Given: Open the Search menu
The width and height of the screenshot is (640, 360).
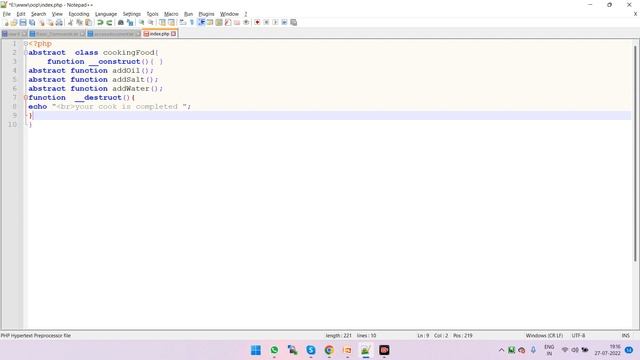Looking at the screenshot, I should pos(38,14).
